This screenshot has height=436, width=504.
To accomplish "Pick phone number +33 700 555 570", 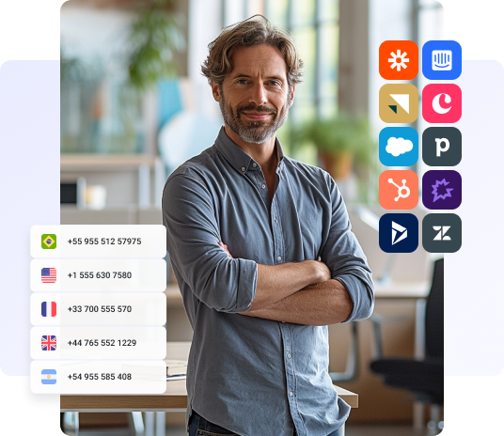I will 99,309.
